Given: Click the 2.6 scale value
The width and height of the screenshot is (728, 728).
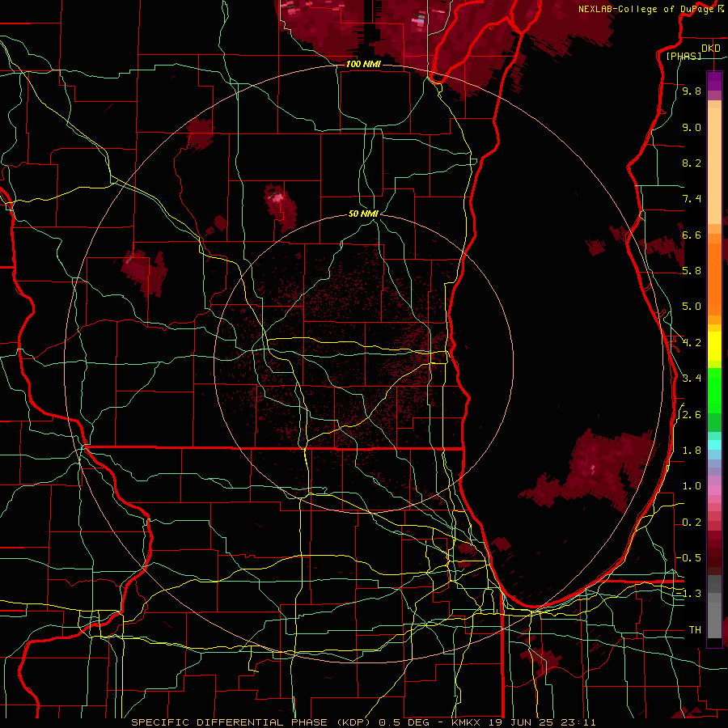Looking at the screenshot, I should (x=692, y=415).
